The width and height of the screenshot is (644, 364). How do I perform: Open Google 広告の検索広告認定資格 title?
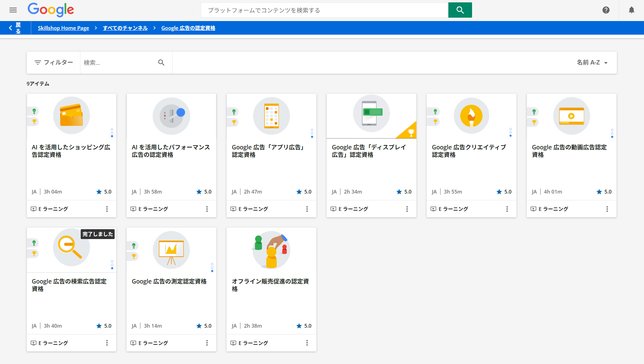coord(69,285)
